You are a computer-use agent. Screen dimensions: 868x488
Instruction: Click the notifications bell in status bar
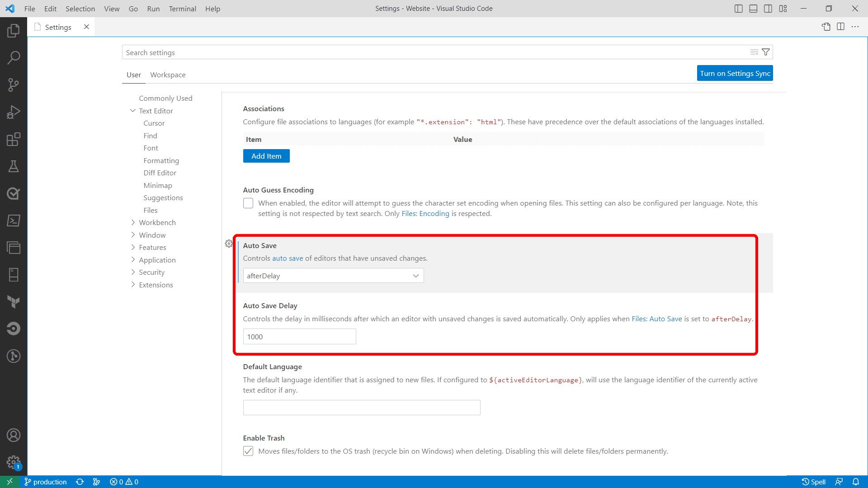(856, 482)
